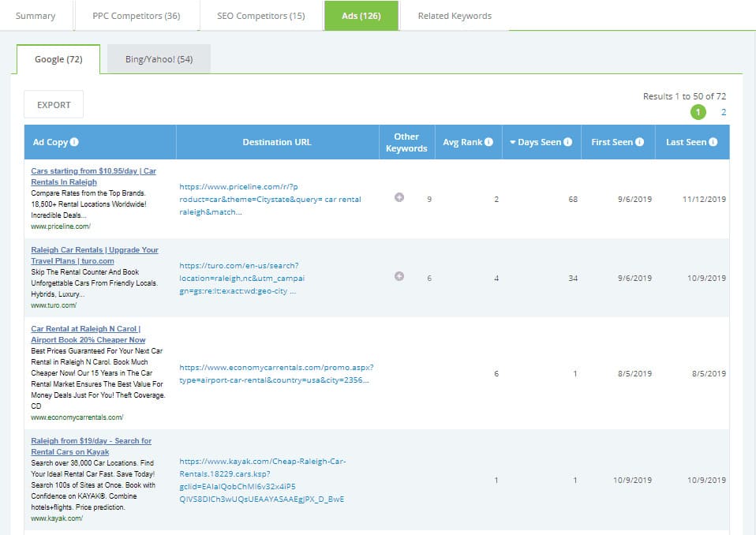Click the Ad Copy info icon

(x=74, y=142)
